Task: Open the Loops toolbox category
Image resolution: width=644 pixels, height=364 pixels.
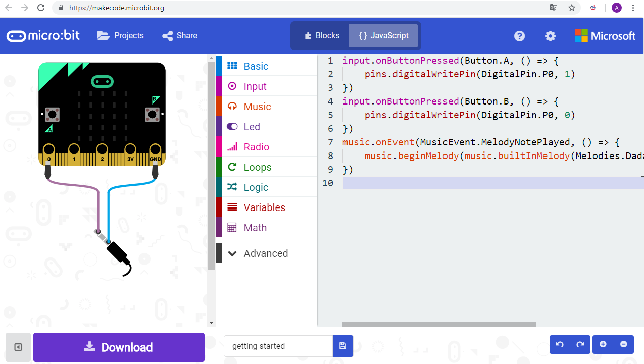Action: [267, 167]
